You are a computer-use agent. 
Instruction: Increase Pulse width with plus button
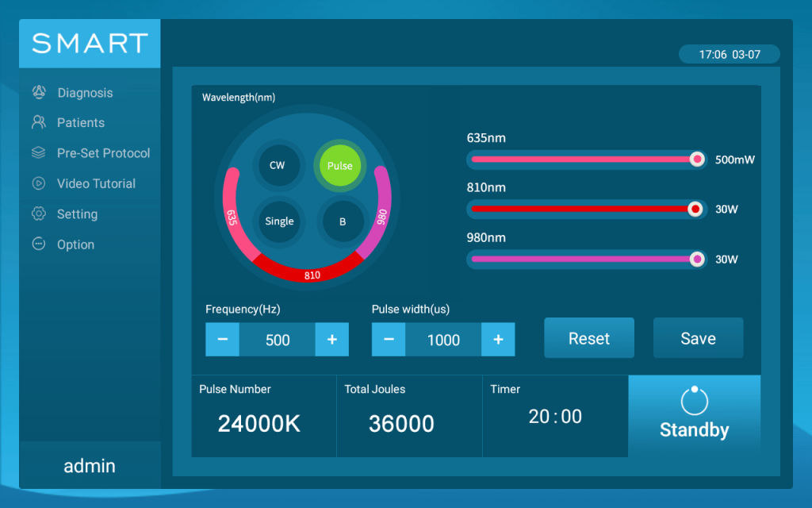click(x=498, y=340)
